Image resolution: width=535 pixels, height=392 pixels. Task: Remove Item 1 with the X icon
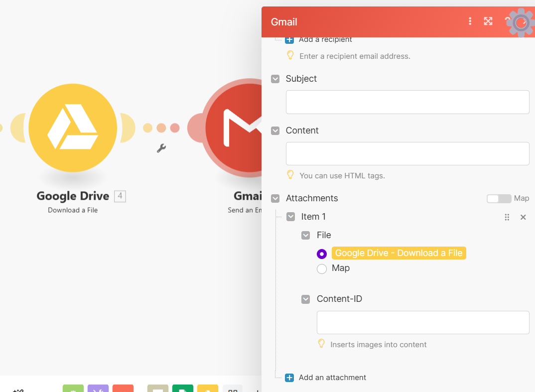523,217
